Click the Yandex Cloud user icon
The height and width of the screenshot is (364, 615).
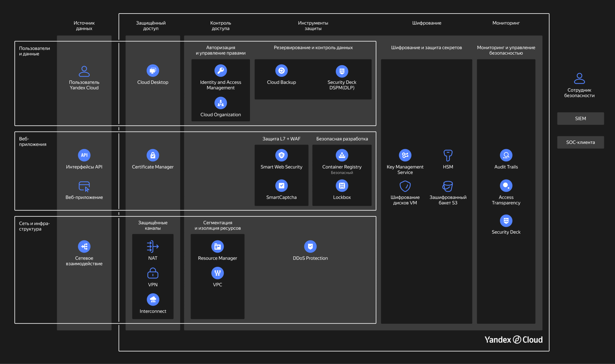tap(84, 71)
